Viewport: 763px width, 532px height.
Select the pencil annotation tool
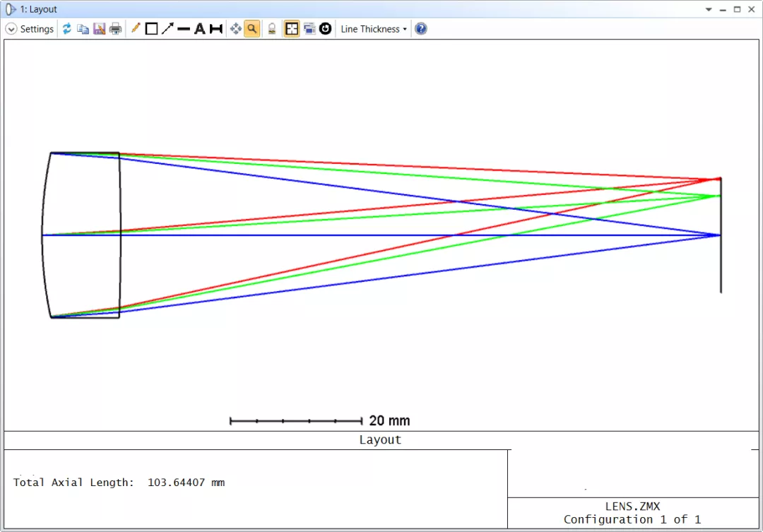coord(136,29)
